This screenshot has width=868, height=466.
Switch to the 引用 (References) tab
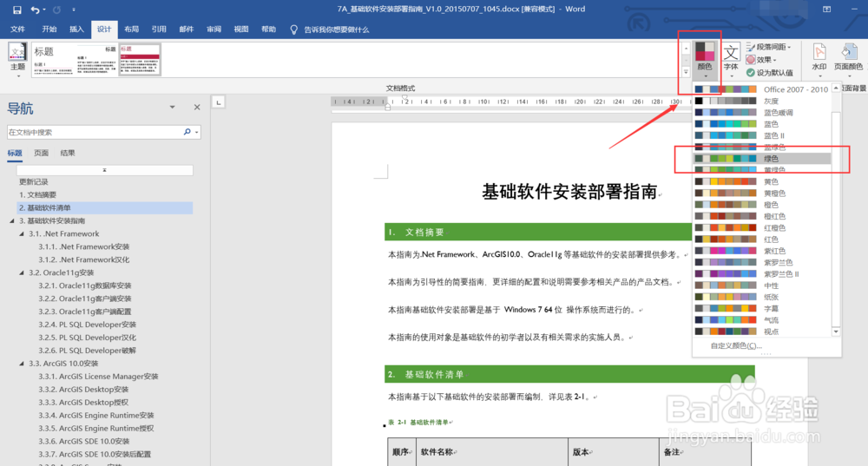pyautogui.click(x=159, y=30)
